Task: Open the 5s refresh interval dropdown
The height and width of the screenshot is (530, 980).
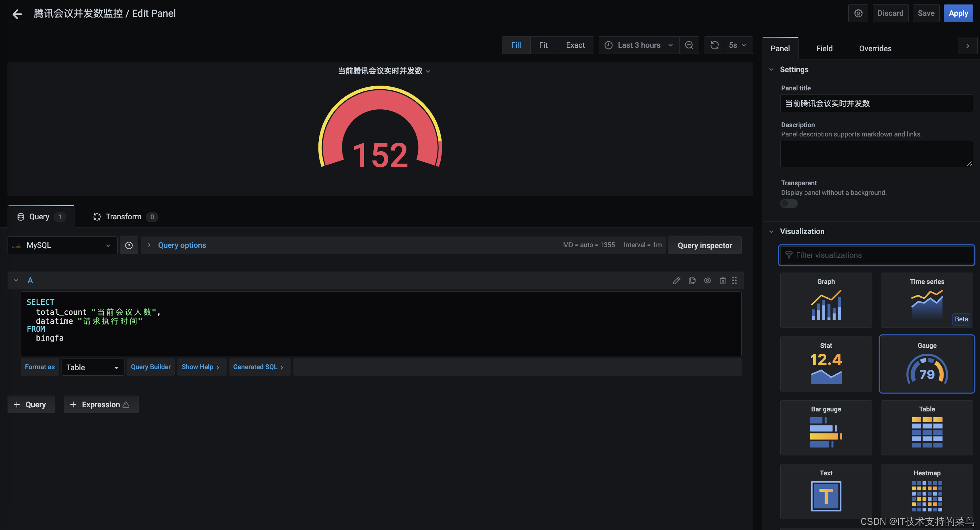Action: coord(738,45)
